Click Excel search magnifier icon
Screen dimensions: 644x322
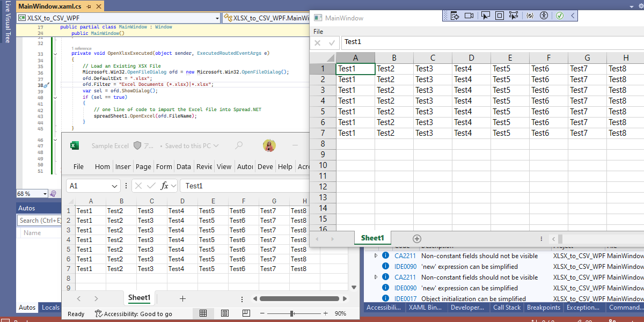pos(239,145)
